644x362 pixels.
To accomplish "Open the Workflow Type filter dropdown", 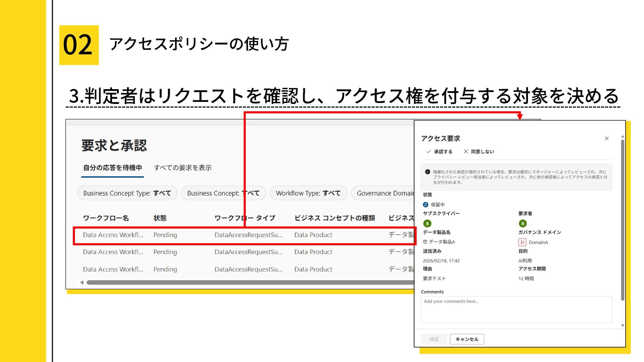I will [308, 193].
